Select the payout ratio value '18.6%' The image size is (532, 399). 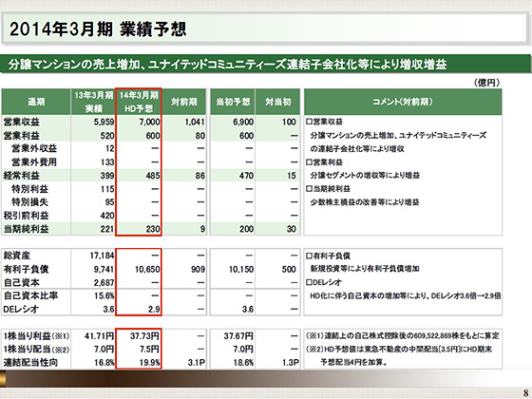[x=243, y=363]
